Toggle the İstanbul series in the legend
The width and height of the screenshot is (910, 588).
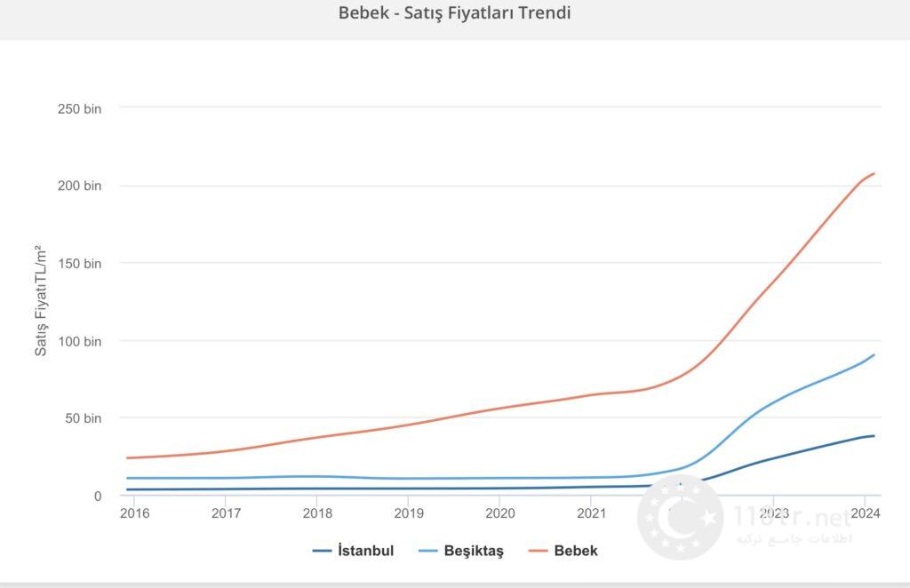[365, 551]
